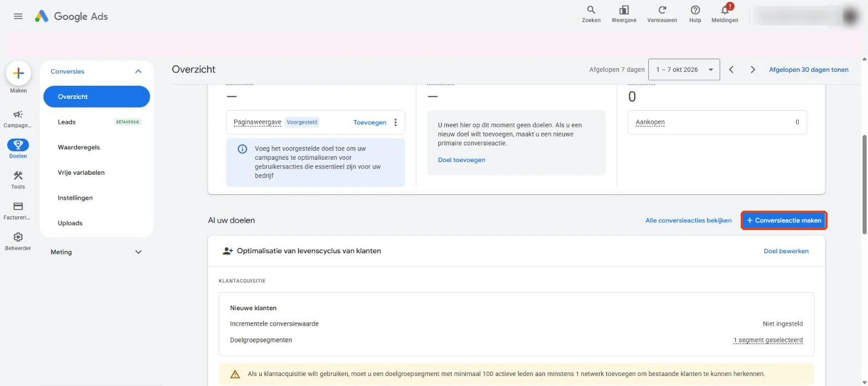Click Incrementele conversiewaarde label
This screenshot has width=868, height=386.
[274, 324]
